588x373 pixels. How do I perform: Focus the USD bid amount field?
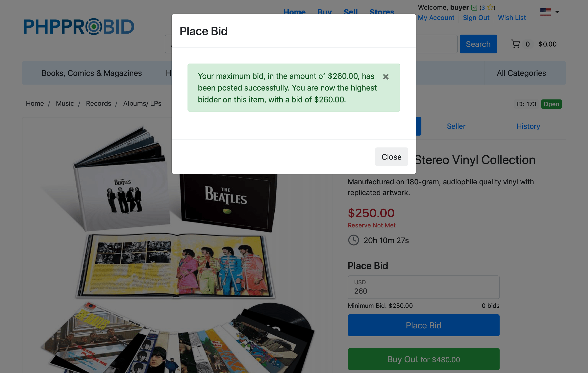423,287
